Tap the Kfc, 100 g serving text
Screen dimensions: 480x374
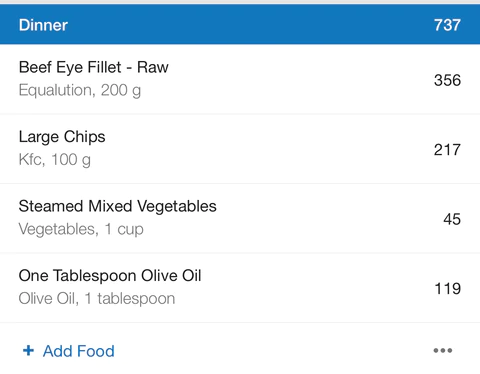point(55,160)
